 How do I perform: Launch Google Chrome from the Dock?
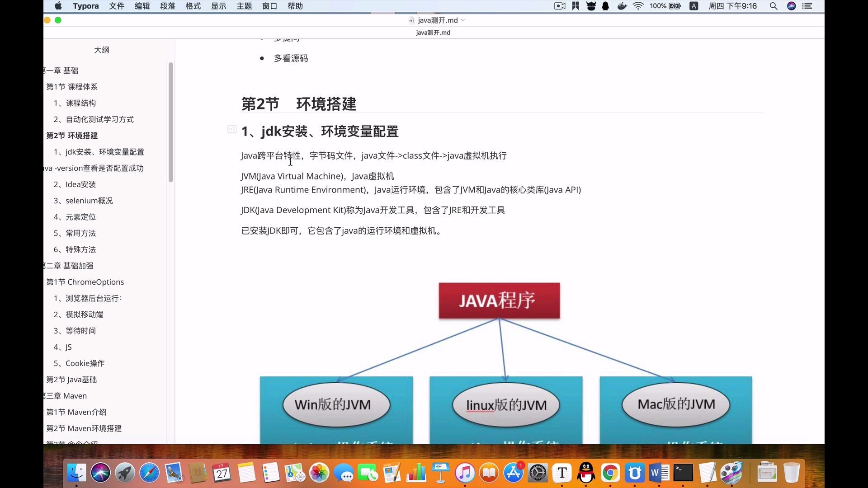610,473
